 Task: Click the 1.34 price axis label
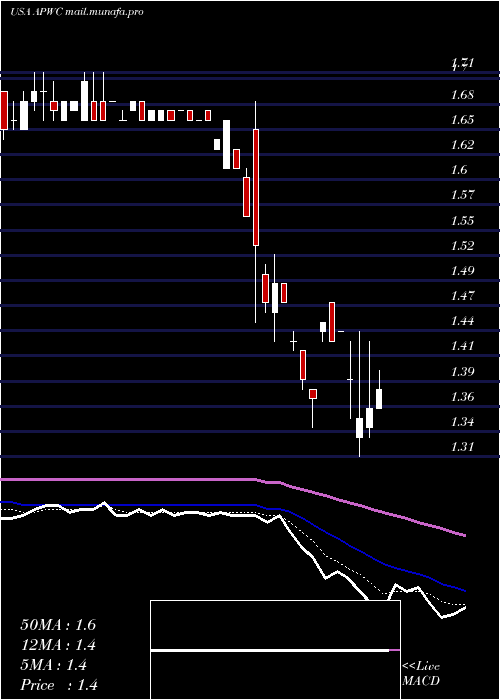tap(462, 421)
